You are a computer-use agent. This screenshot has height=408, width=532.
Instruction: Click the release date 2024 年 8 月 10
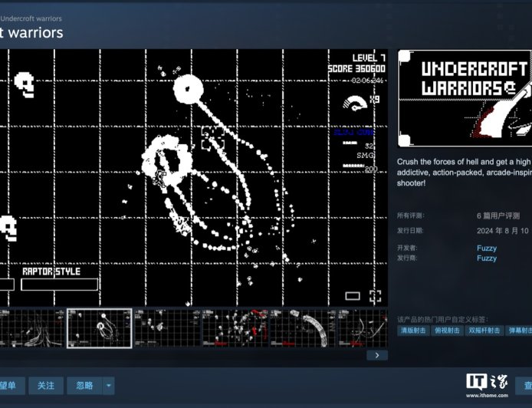[x=502, y=231]
